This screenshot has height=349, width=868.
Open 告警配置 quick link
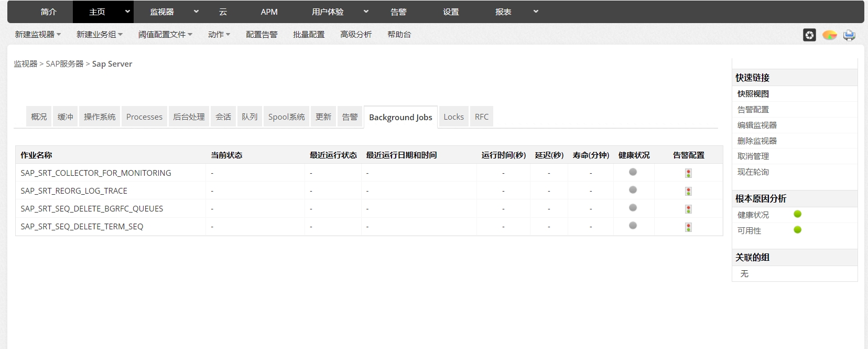coord(753,110)
